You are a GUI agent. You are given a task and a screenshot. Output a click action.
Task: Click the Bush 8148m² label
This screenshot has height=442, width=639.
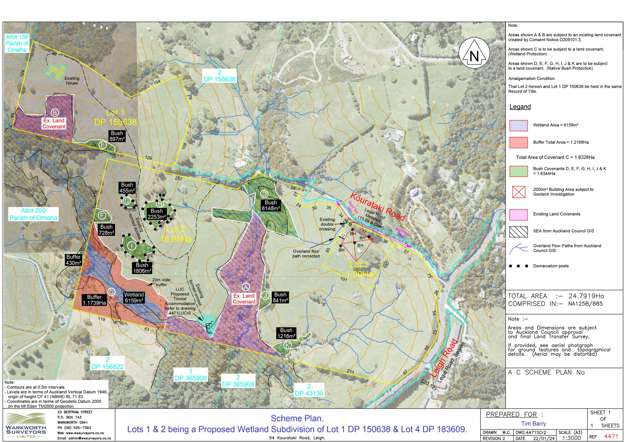point(269,205)
